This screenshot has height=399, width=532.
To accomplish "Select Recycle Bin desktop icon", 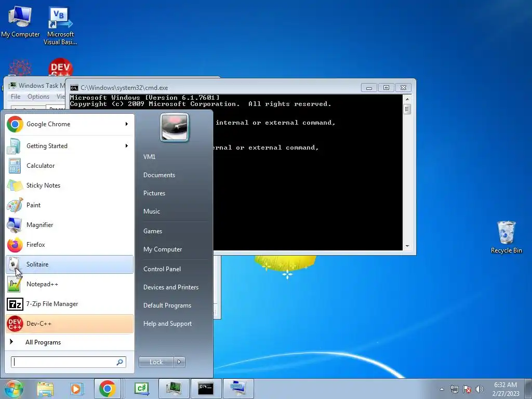I will [x=506, y=237].
